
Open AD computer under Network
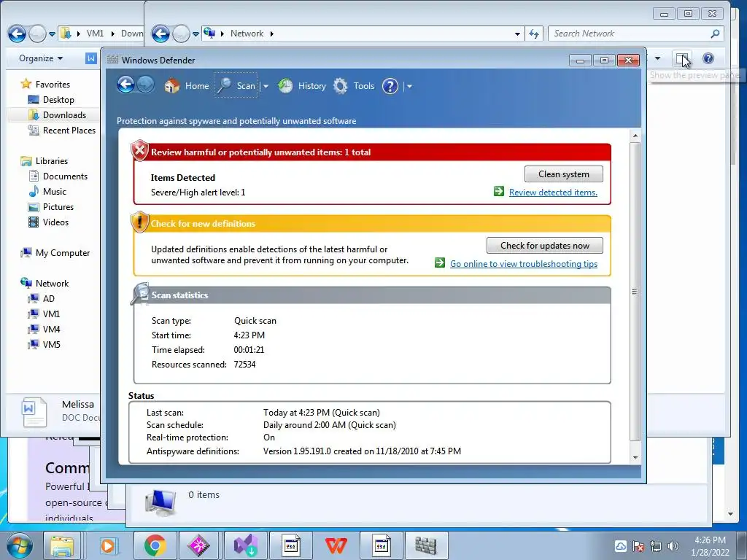[49, 298]
